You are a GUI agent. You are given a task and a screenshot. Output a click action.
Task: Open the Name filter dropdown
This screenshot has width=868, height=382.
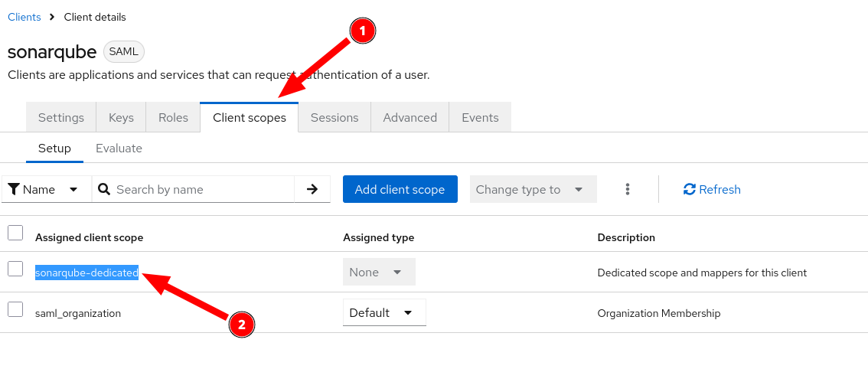[47, 189]
